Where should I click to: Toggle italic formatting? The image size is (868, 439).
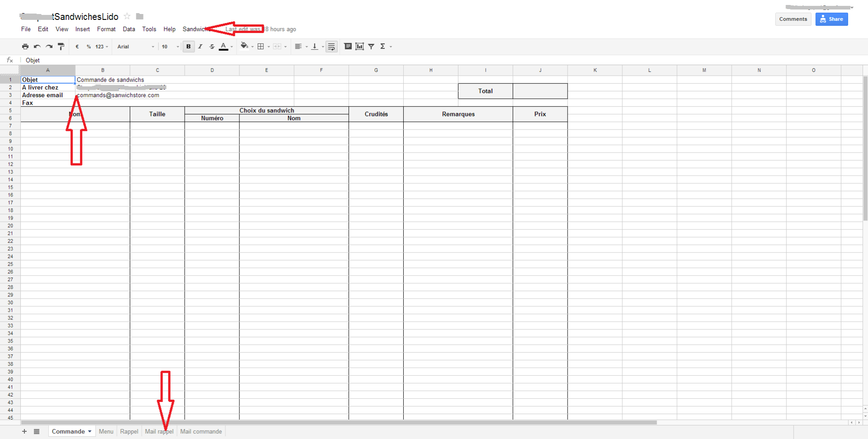[x=200, y=46]
